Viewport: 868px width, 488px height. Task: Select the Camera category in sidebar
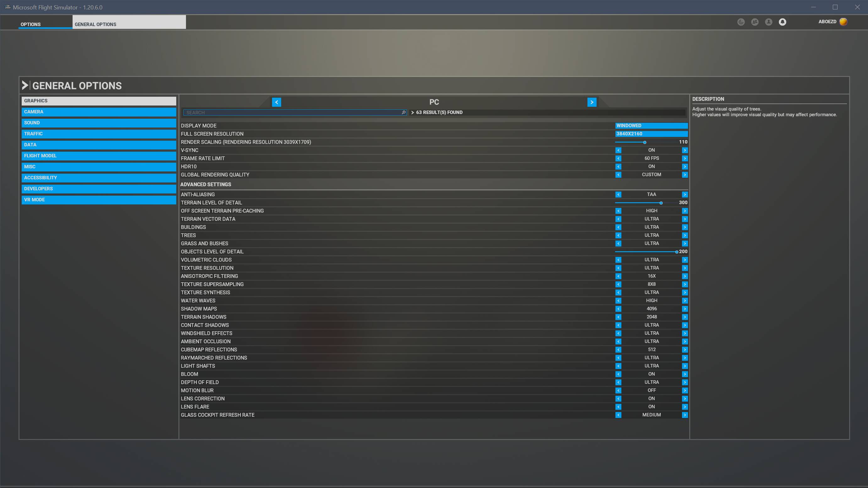pyautogui.click(x=99, y=112)
